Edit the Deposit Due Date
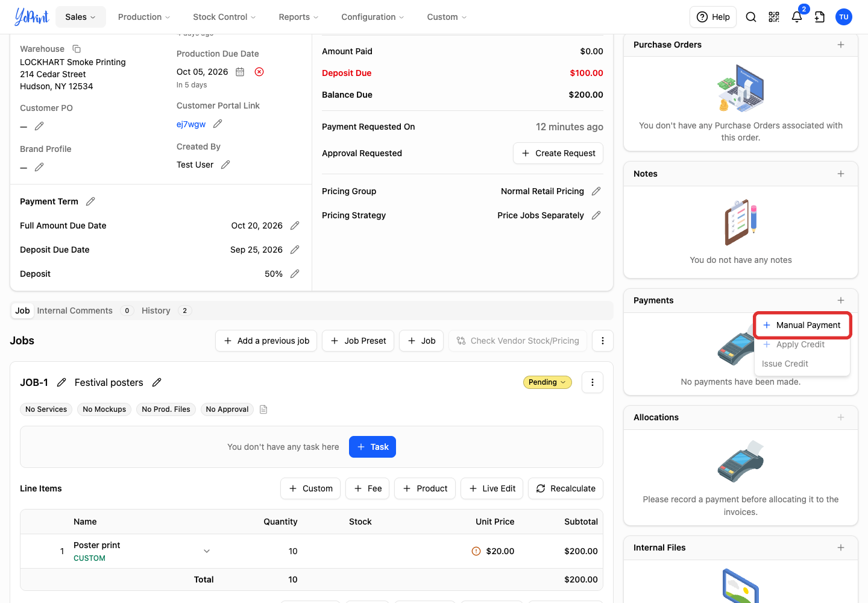868x603 pixels. coord(295,250)
